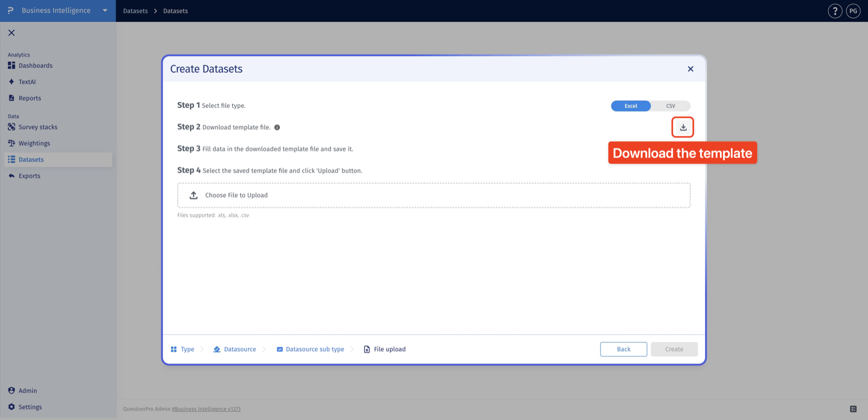Click the Datasource step icon
868x420 pixels.
pos(217,349)
